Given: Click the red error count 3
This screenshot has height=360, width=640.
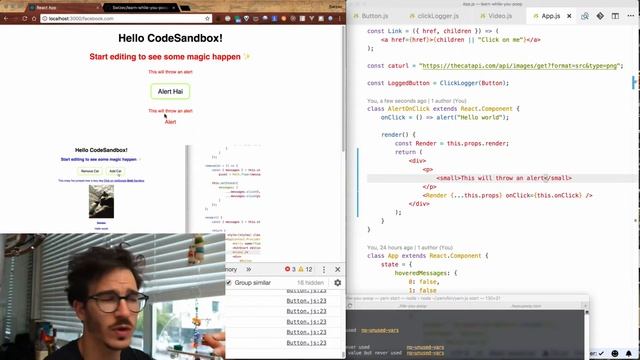Looking at the screenshot, I should [290, 269].
